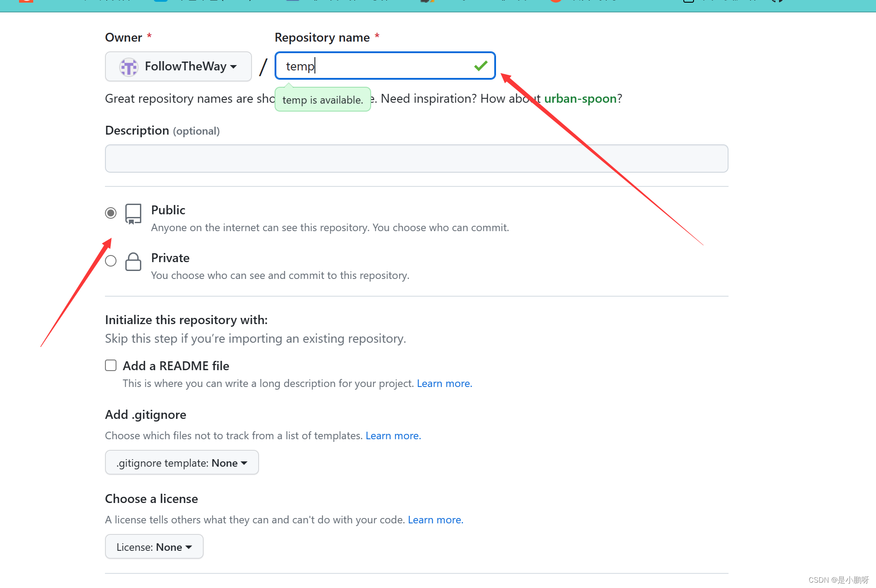Click the 'Choose a license' heading text

click(x=151, y=499)
